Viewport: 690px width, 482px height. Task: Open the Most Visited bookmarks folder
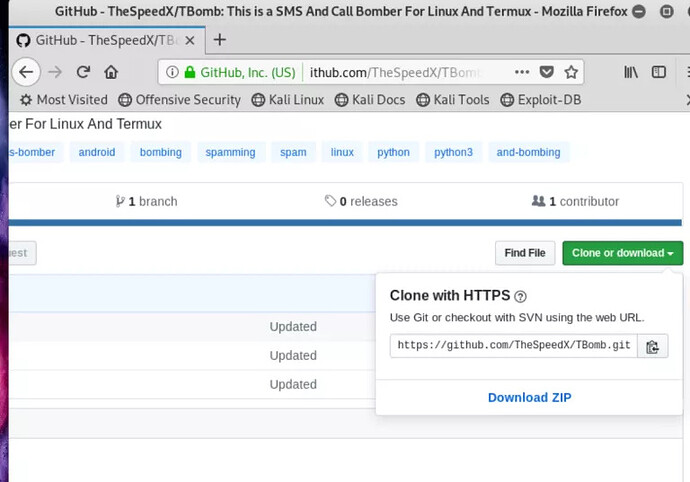(x=63, y=100)
